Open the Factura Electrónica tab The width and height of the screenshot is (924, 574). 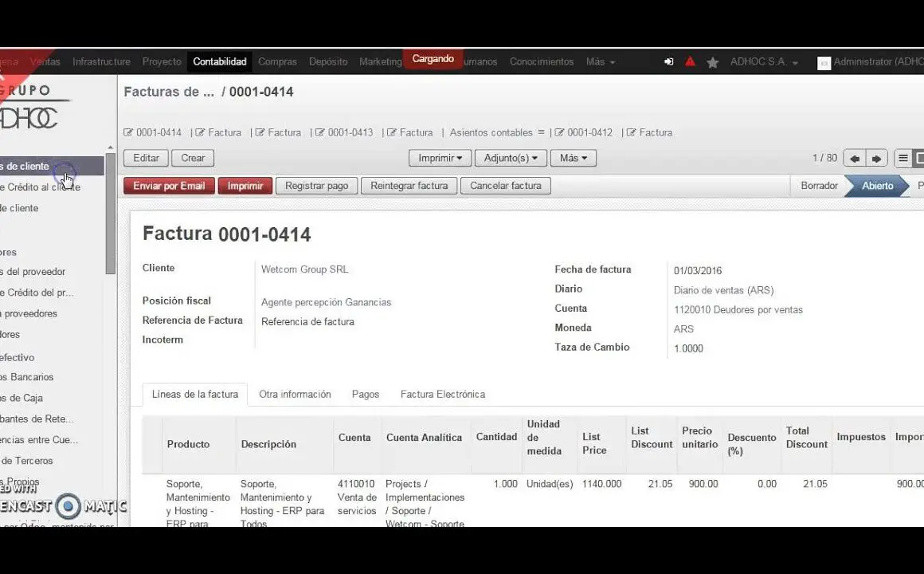[442, 395]
